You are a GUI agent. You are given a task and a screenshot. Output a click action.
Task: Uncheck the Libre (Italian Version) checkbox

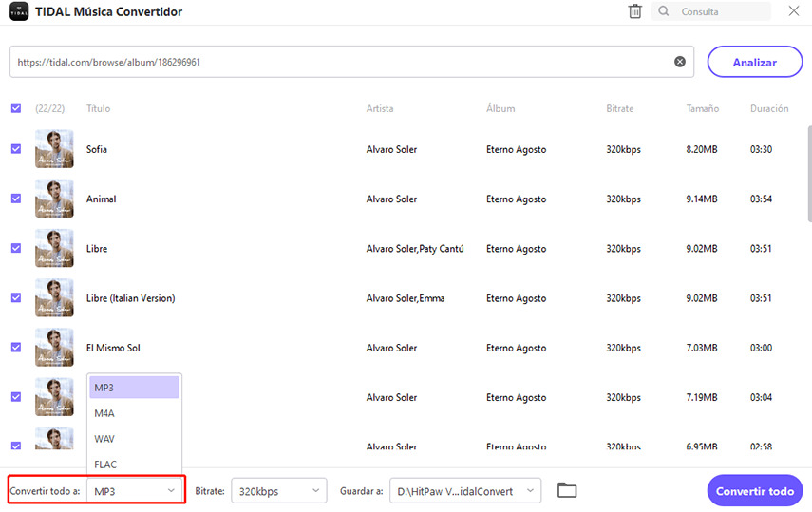(x=16, y=298)
